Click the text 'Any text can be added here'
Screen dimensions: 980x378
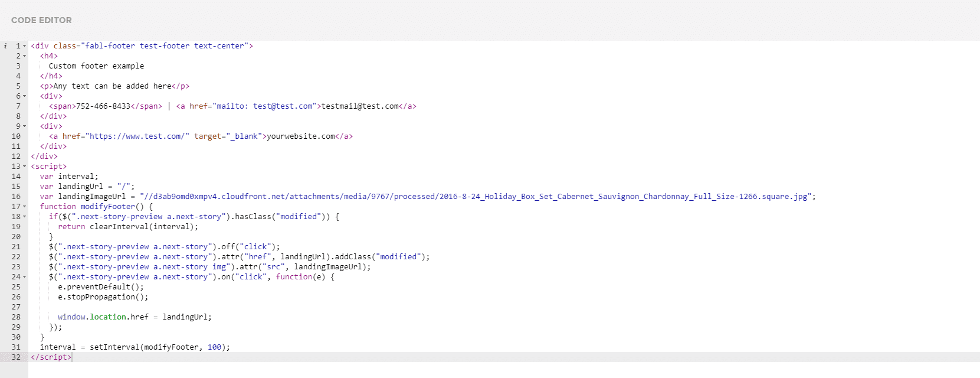coord(112,86)
